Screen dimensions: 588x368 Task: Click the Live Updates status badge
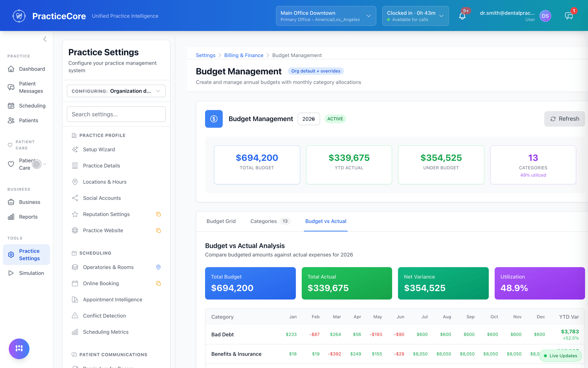pyautogui.click(x=560, y=356)
